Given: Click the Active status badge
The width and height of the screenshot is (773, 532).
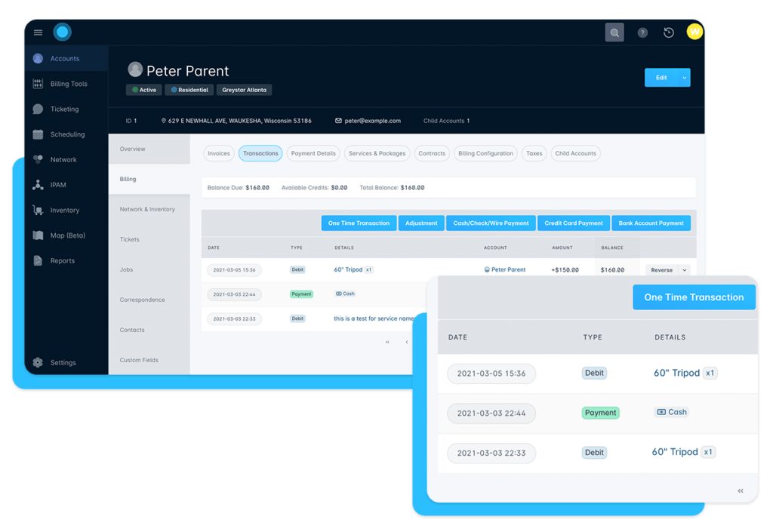Looking at the screenshot, I should pyautogui.click(x=144, y=90).
